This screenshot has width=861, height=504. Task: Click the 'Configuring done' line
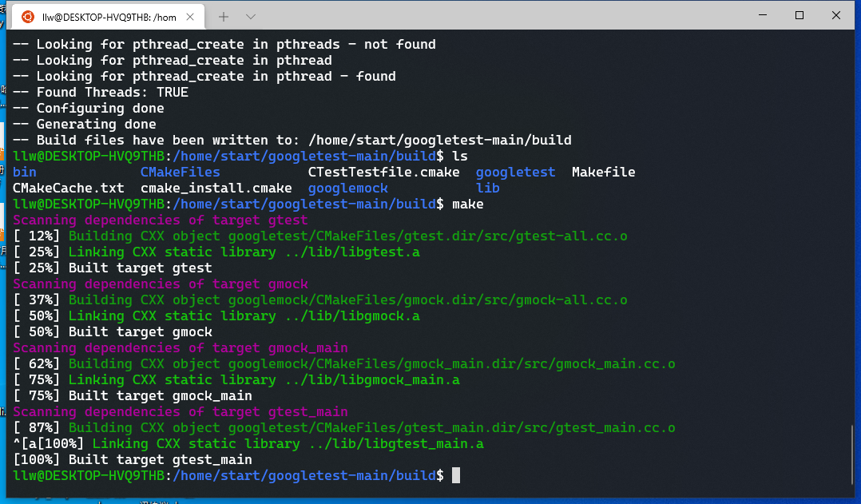(89, 108)
